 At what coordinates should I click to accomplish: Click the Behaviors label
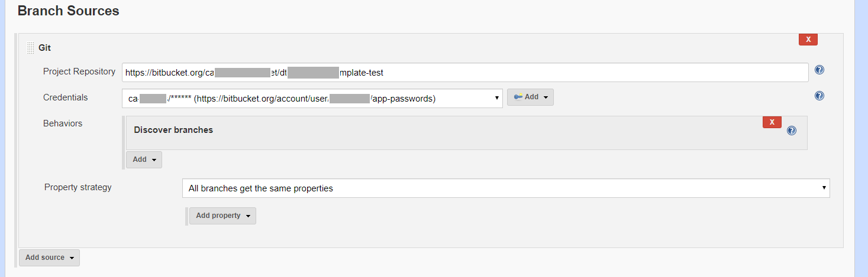[63, 123]
